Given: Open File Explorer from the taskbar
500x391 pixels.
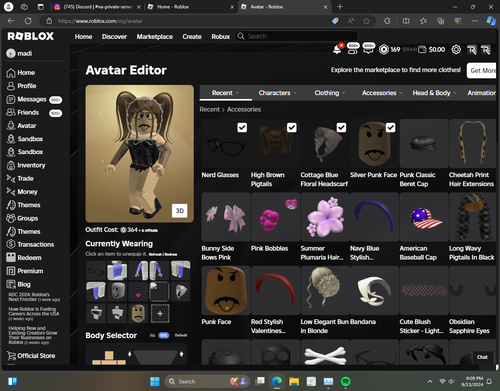Looking at the screenshot, I should coord(294,381).
